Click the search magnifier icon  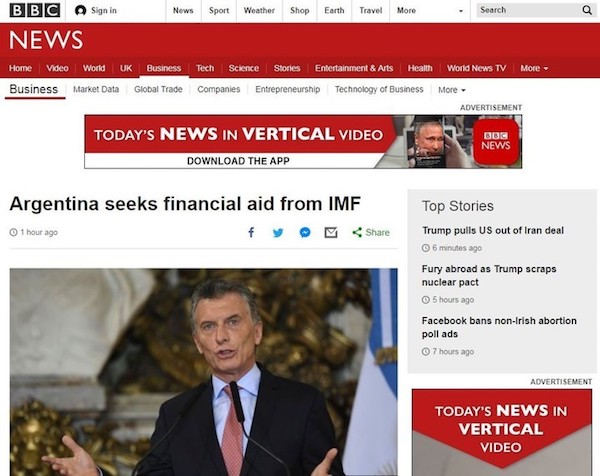click(586, 10)
